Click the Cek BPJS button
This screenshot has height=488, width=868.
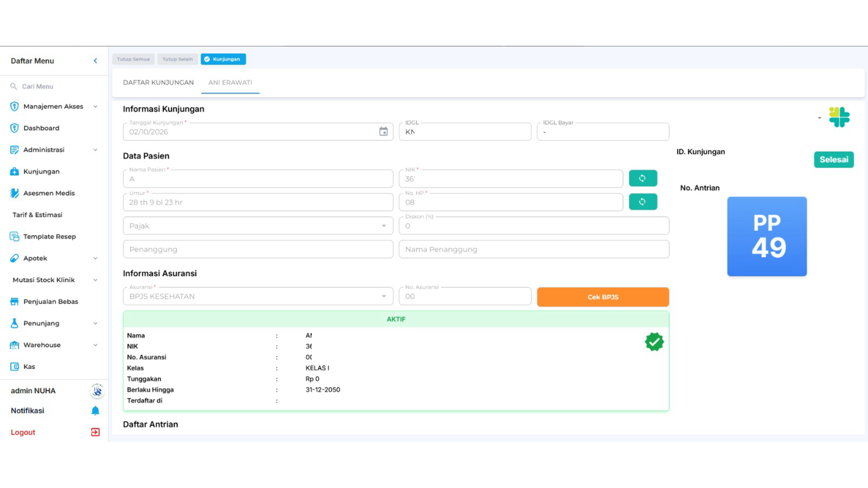coord(603,297)
